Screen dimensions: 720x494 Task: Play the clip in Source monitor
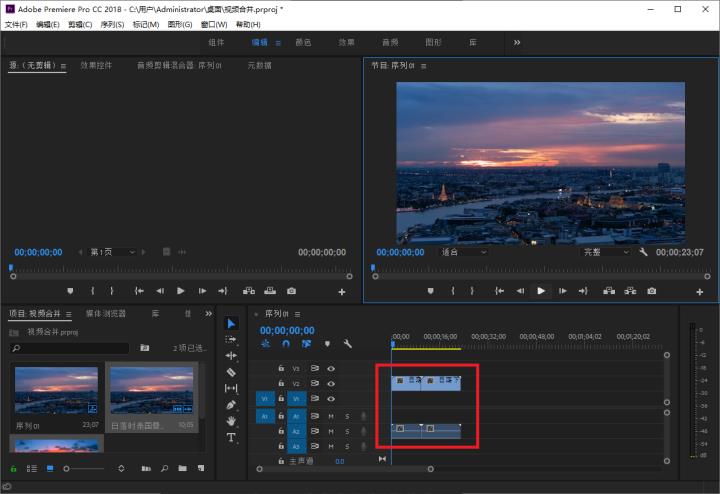tap(180, 291)
